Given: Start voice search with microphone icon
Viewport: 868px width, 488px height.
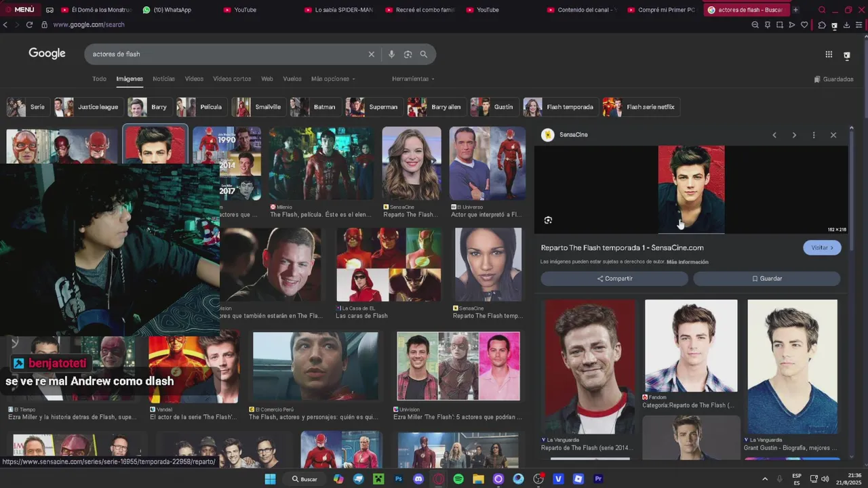Looking at the screenshot, I should pos(391,54).
